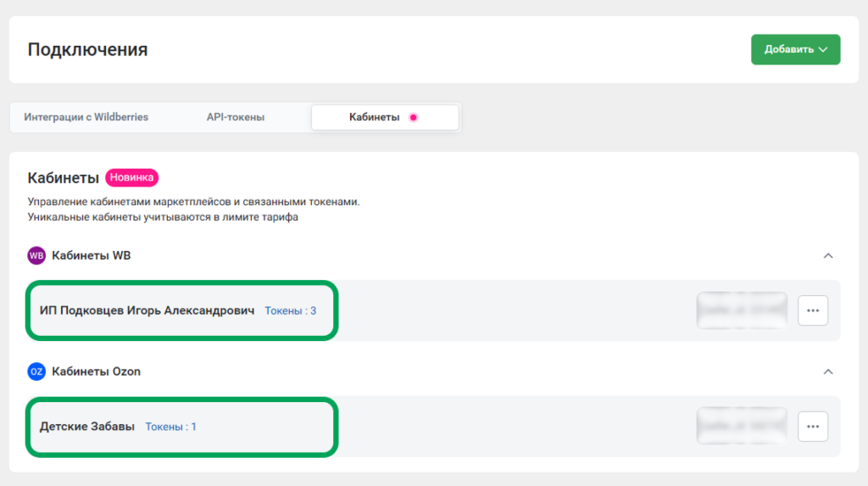868x486 pixels.
Task: Click the Кабинеты Ozon heading
Action: click(x=97, y=371)
